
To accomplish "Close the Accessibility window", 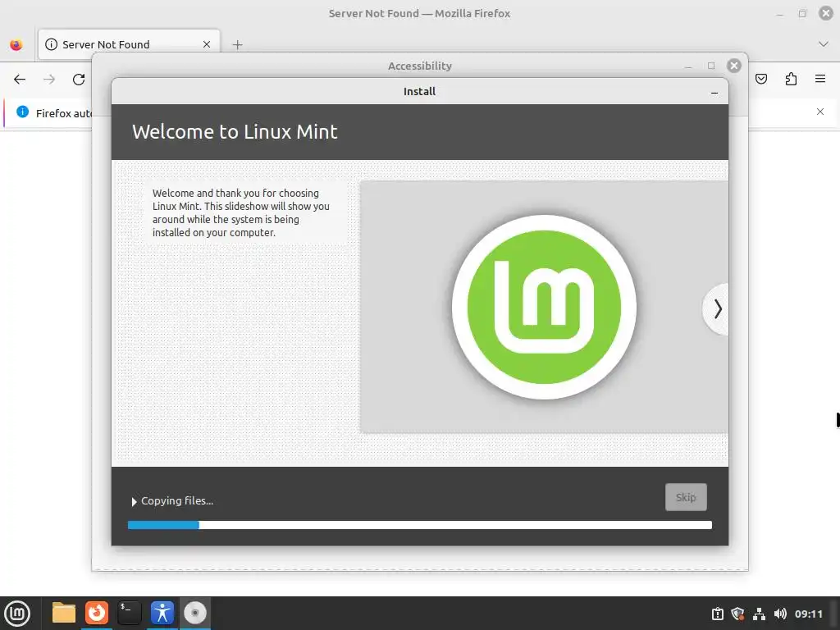I will 734,66.
